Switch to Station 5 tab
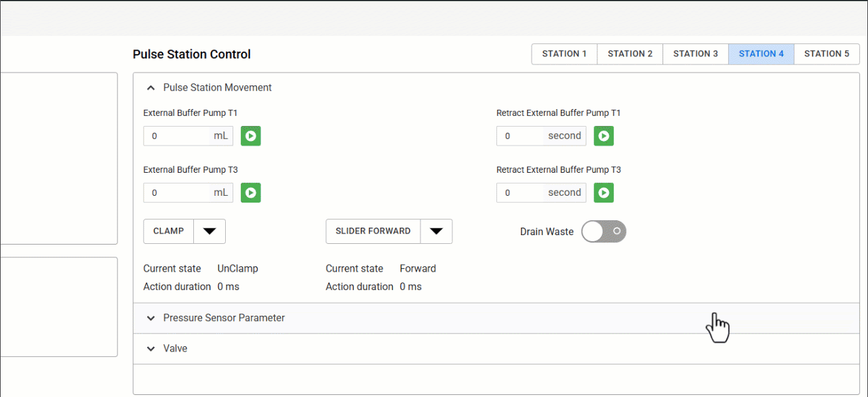The image size is (868, 397). click(x=827, y=54)
